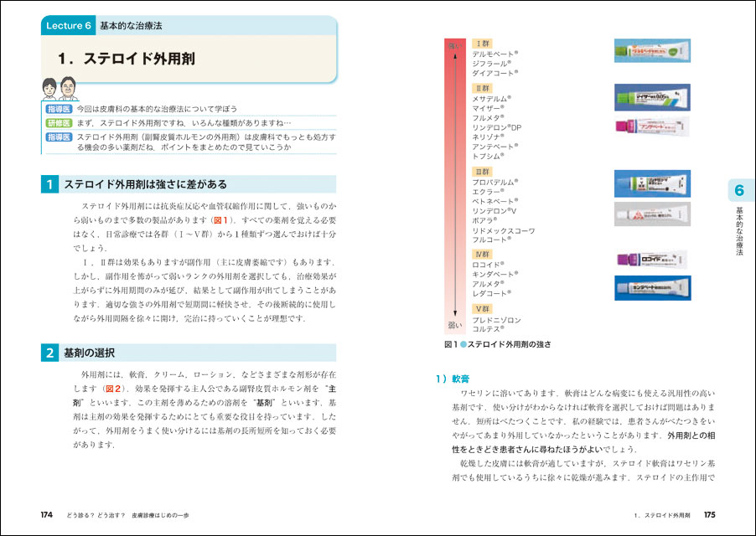
Task: Click the section number 2 blue box
Action: [50, 353]
